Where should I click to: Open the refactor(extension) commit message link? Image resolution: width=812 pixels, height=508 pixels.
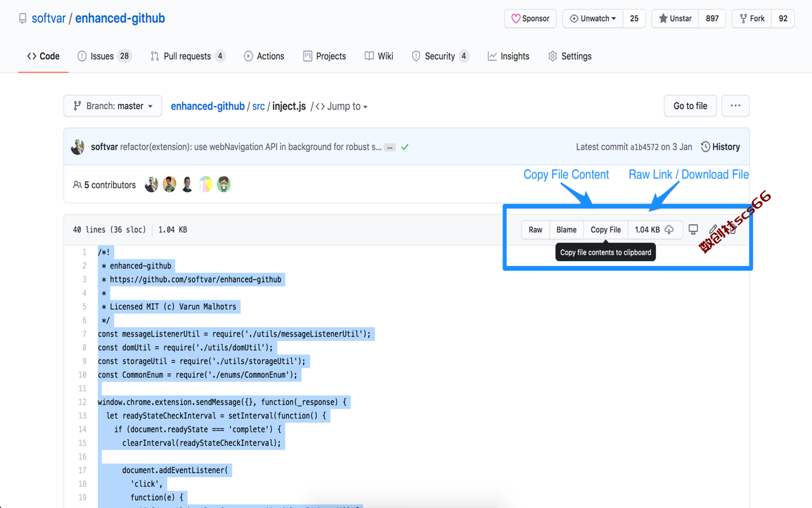tap(251, 147)
